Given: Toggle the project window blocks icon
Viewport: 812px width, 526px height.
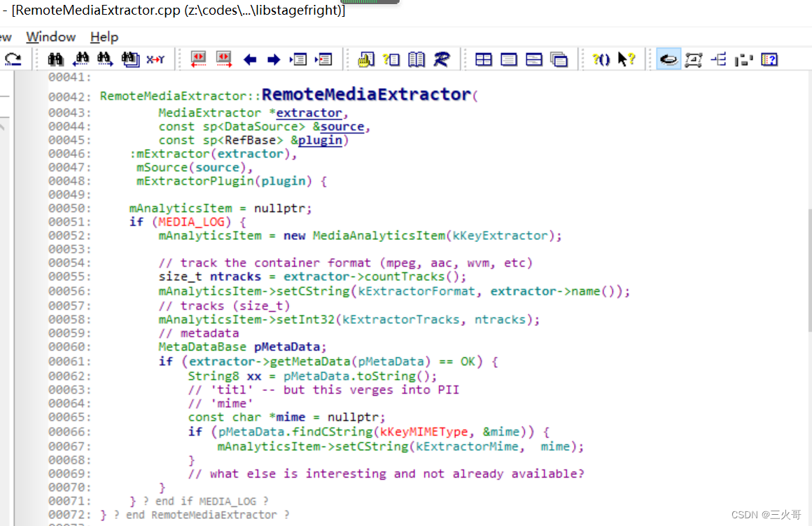Looking at the screenshot, I should tap(743, 59).
